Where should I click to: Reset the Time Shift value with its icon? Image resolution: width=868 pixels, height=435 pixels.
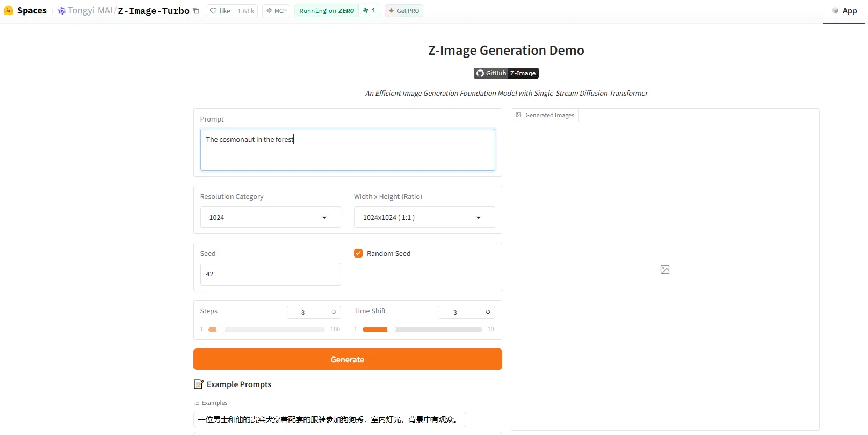click(488, 312)
